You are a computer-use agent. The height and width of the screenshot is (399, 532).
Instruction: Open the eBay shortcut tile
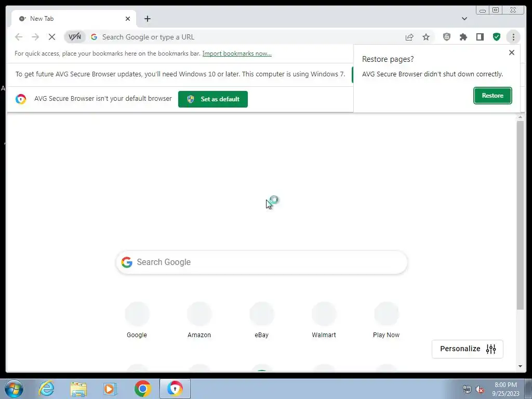pos(262,320)
